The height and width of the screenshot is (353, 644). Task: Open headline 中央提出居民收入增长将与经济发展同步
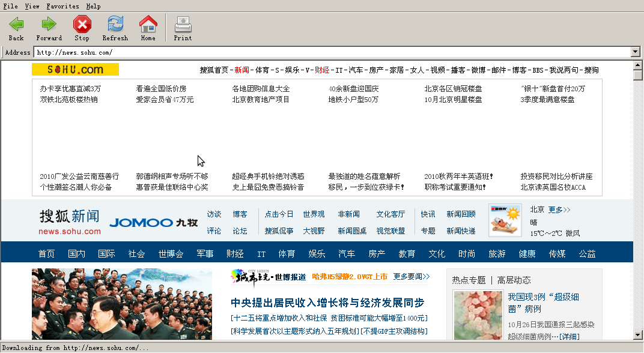(327, 303)
